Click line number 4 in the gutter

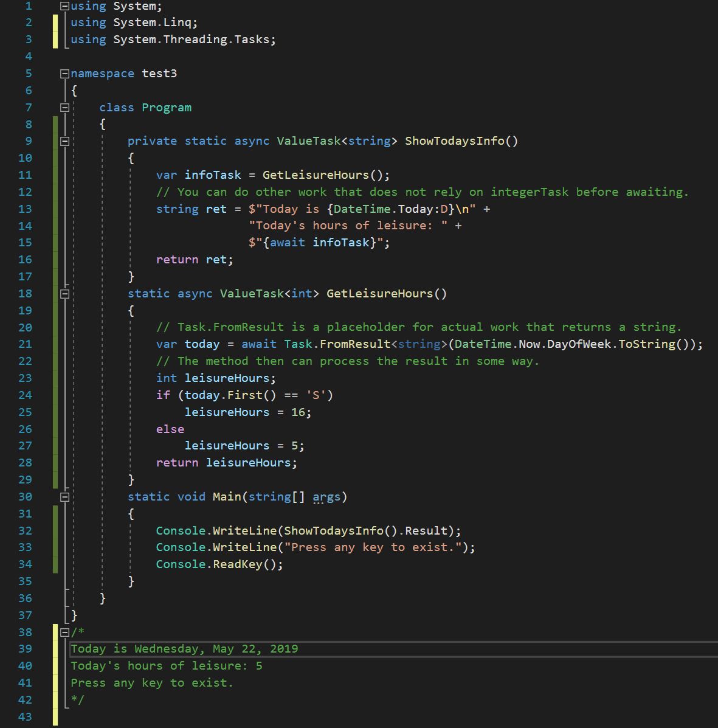coord(29,57)
